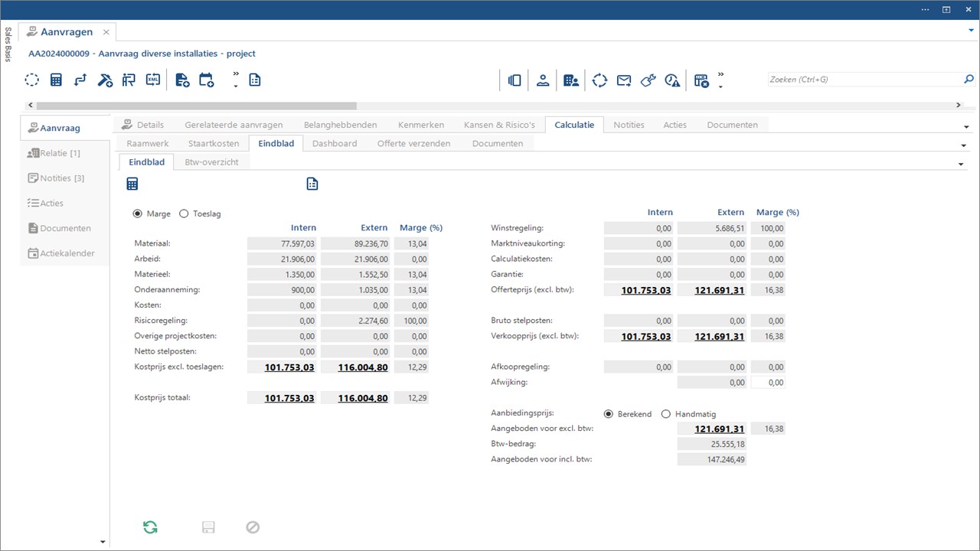Click the XML export toolbar icon
Viewport: 980px width, 551px height.
tap(153, 80)
